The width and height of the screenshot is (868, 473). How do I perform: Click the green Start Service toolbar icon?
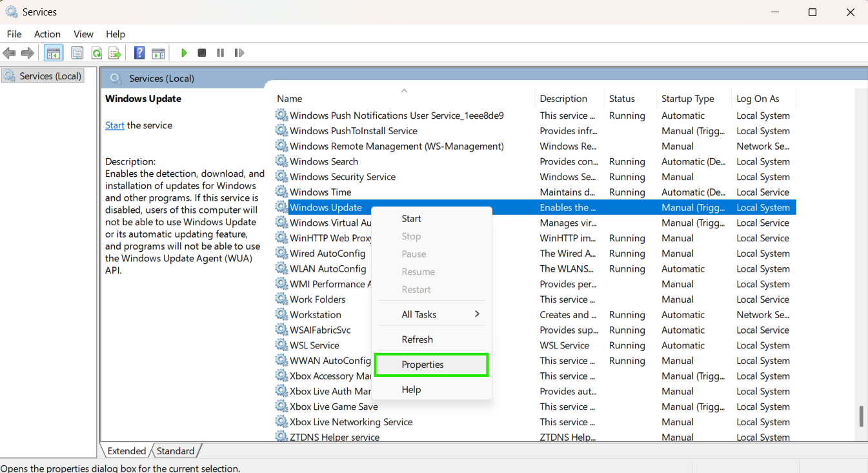(x=184, y=53)
